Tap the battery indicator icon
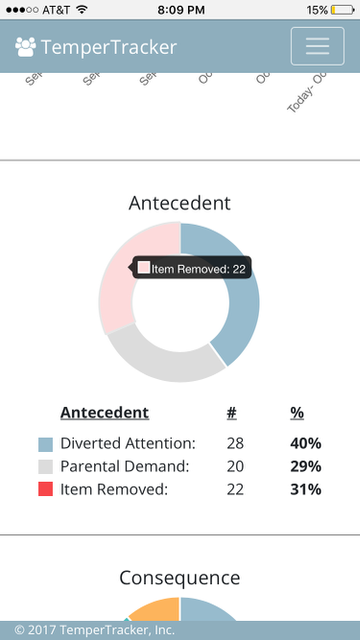 coord(343,10)
